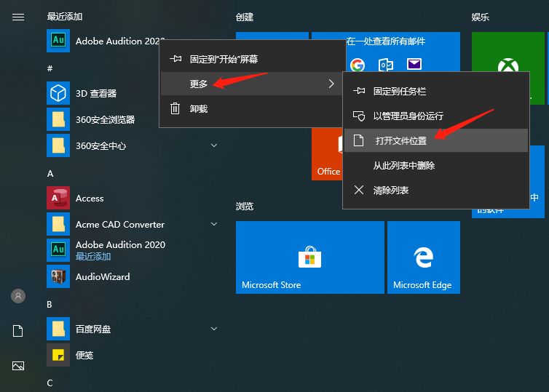Click the AudioWizard app name
Viewport: 549px width, 392px height.
103,277
